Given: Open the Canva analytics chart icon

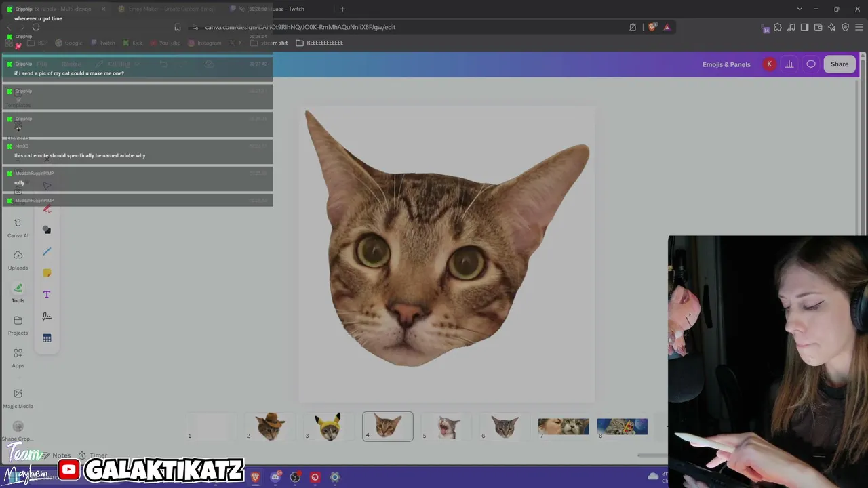Looking at the screenshot, I should point(789,64).
